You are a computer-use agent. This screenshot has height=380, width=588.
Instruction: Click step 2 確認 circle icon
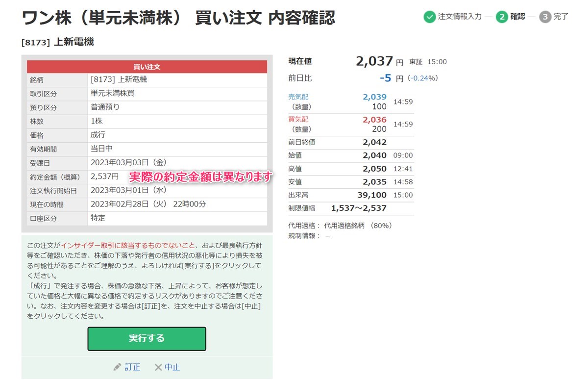pos(501,17)
